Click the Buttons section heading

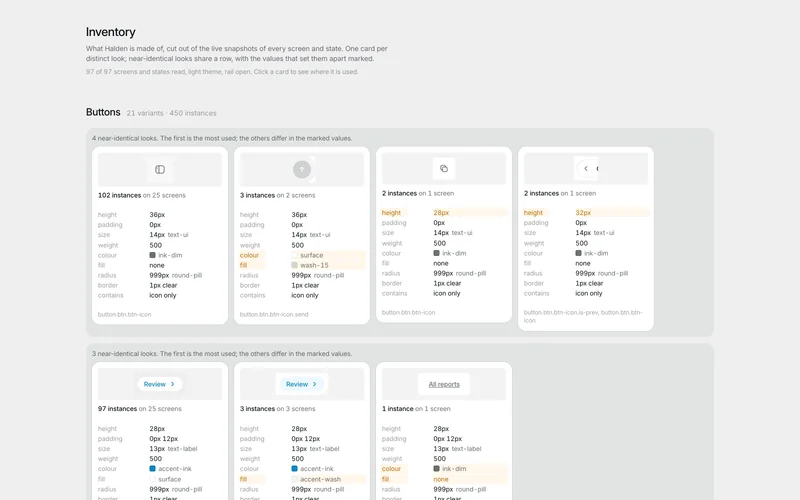103,112
